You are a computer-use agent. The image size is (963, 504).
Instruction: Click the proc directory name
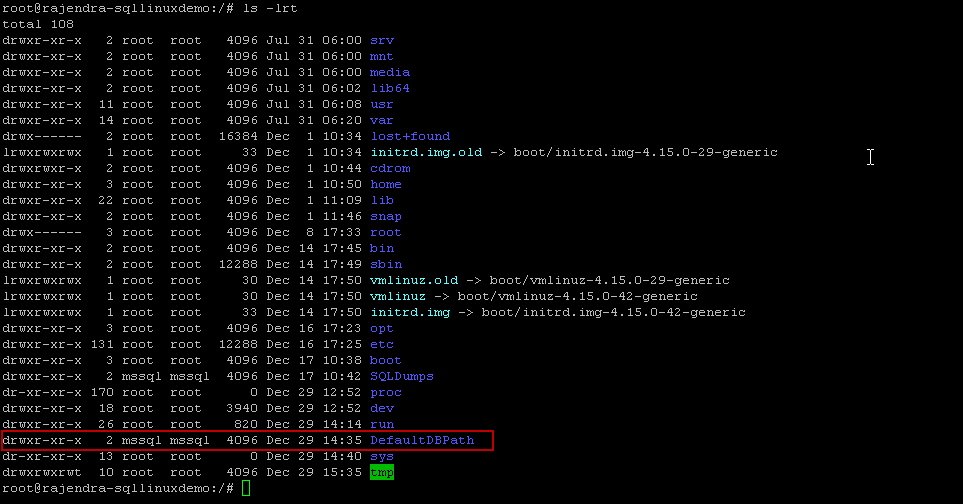pyautogui.click(x=386, y=392)
